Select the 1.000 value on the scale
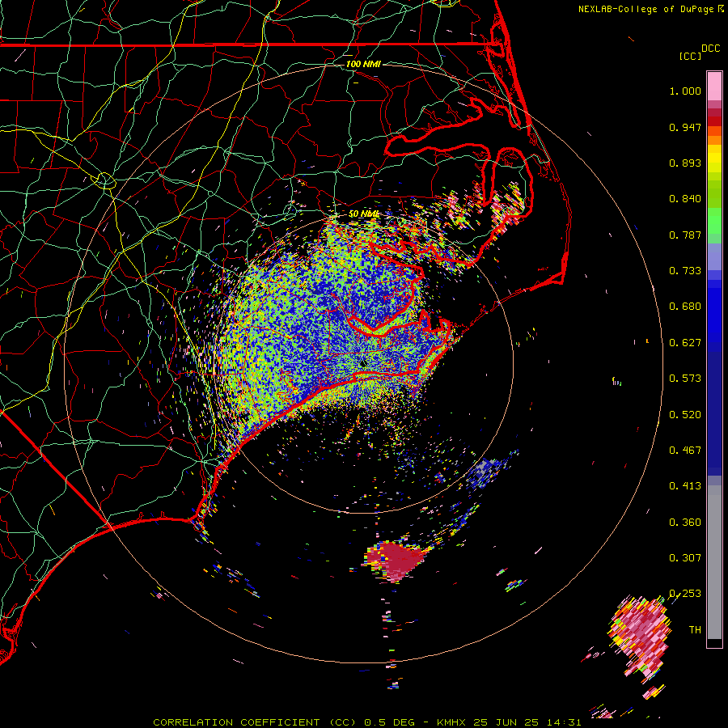 click(x=685, y=91)
